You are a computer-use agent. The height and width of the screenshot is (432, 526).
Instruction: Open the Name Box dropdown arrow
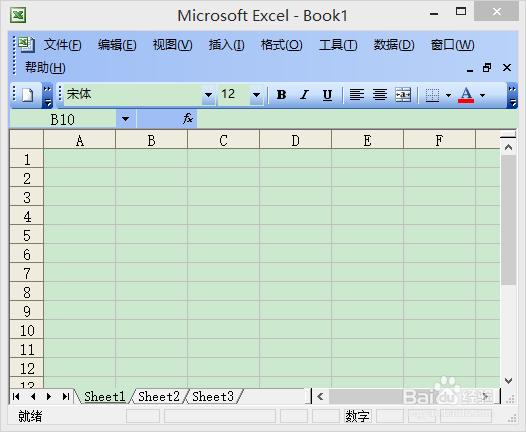[x=125, y=119]
